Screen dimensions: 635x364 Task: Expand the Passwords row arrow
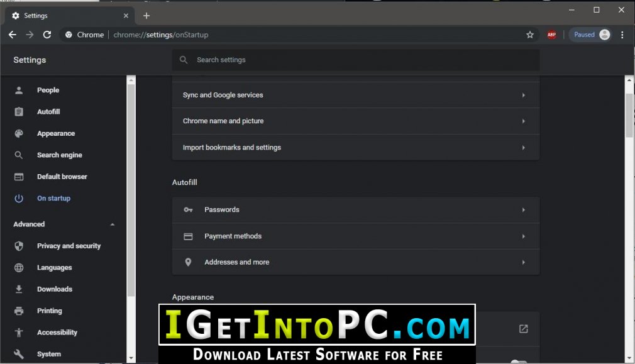point(524,210)
